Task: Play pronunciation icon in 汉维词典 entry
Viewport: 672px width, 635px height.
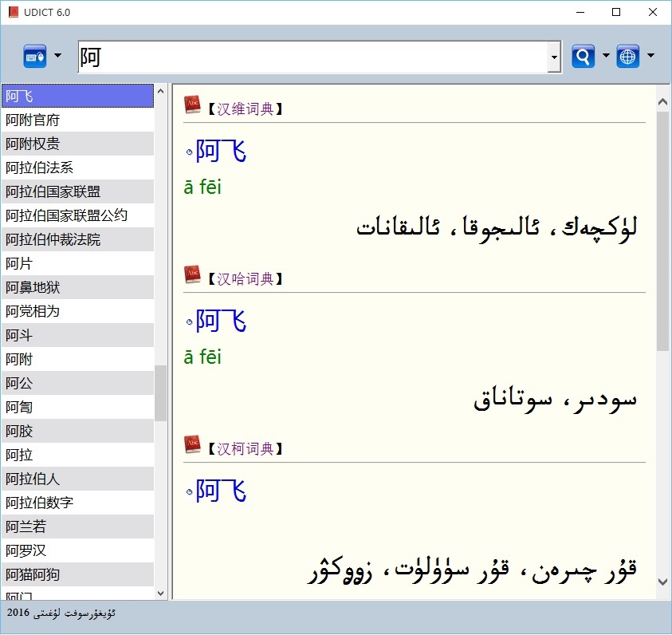Action: [x=189, y=152]
